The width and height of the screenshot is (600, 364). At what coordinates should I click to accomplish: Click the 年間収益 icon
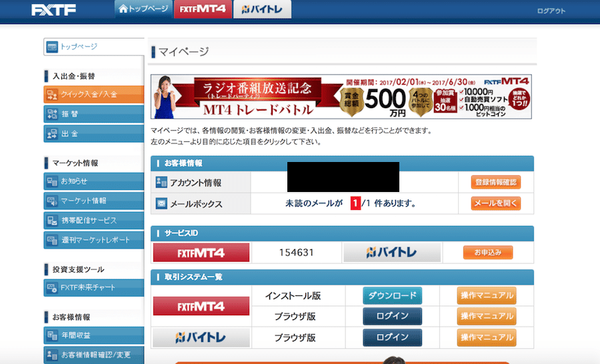point(52,336)
